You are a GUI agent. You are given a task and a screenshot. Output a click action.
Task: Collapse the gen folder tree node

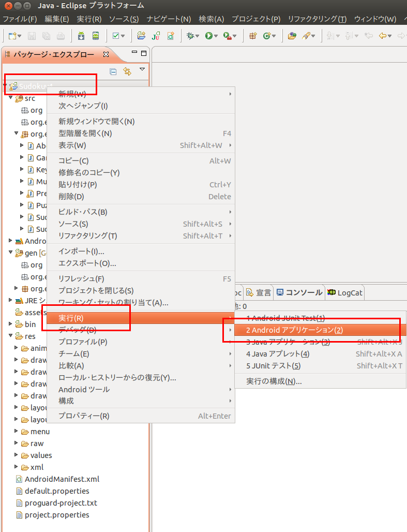pos(10,253)
